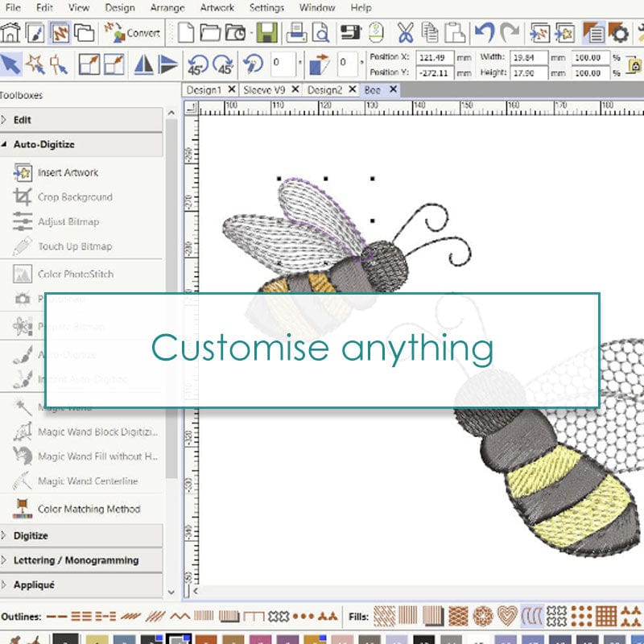Click the Mirror horizontally icon
This screenshot has width=644, height=644.
click(x=143, y=64)
